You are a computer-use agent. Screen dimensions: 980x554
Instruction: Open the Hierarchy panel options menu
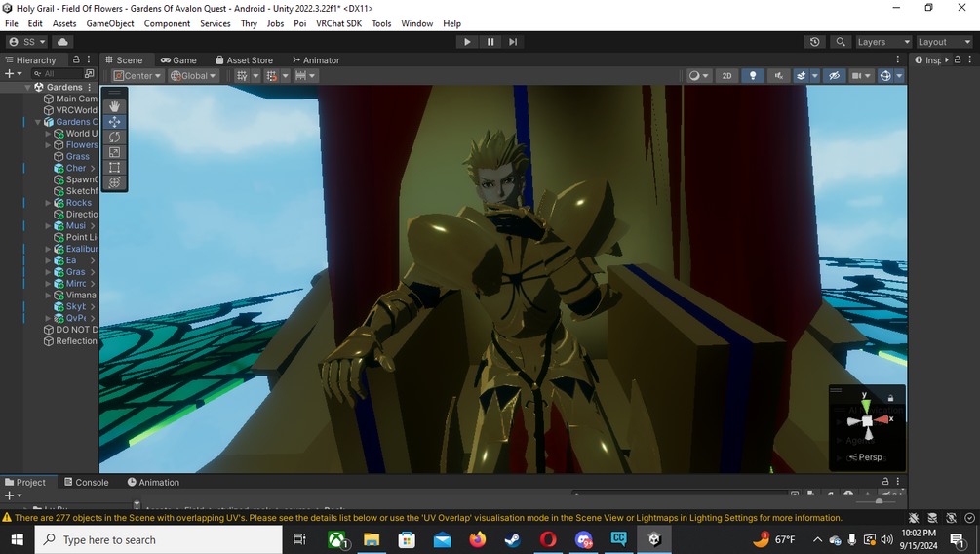89,59
